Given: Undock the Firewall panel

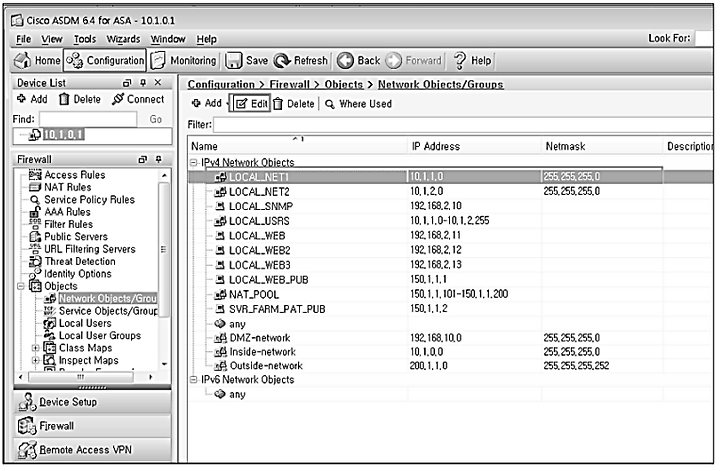Looking at the screenshot, I should click(143, 159).
